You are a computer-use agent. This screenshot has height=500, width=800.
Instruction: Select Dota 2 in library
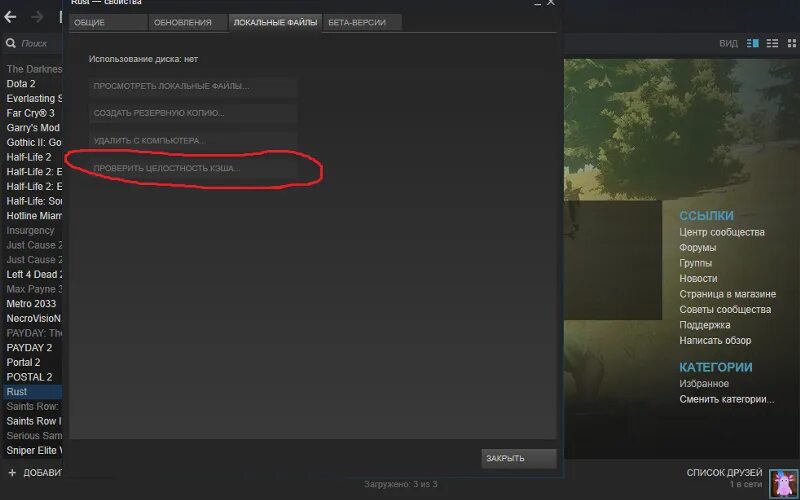(21, 84)
